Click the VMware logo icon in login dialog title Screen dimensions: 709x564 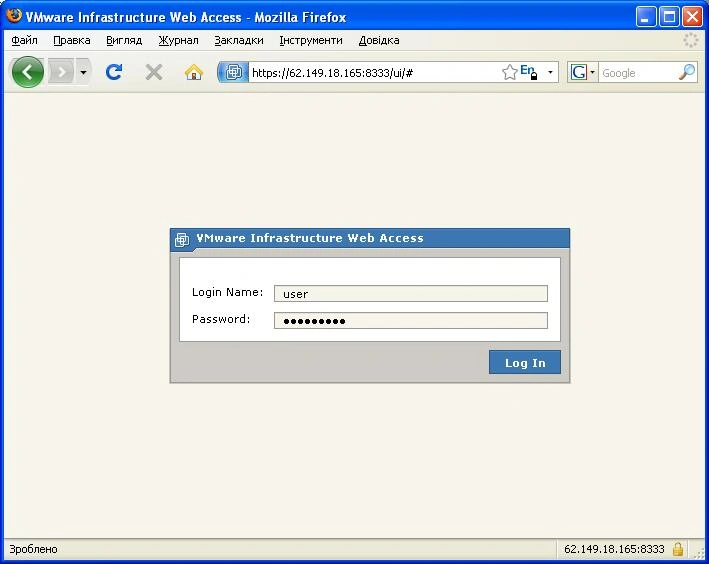(182, 239)
